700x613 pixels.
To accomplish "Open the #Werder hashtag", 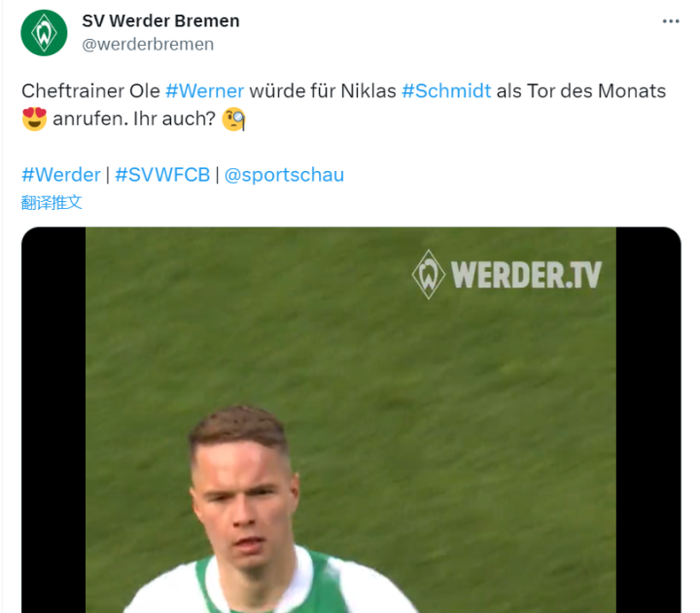I will coord(61,175).
